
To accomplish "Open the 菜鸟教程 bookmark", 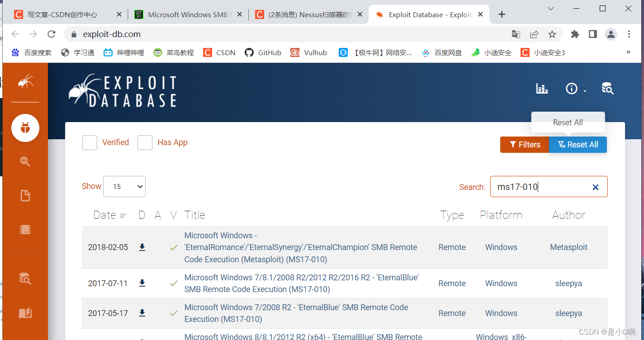I will coord(174,52).
